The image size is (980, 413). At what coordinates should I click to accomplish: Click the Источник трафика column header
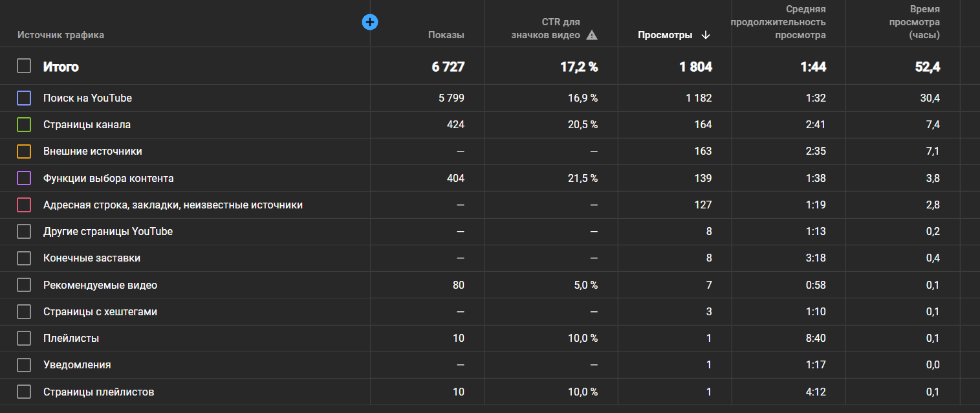click(x=61, y=35)
